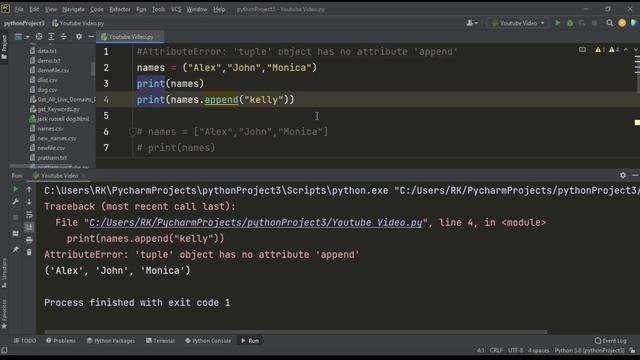The width and height of the screenshot is (640, 360).
Task: Click the wrench icon in Run panel
Action: click(16, 202)
